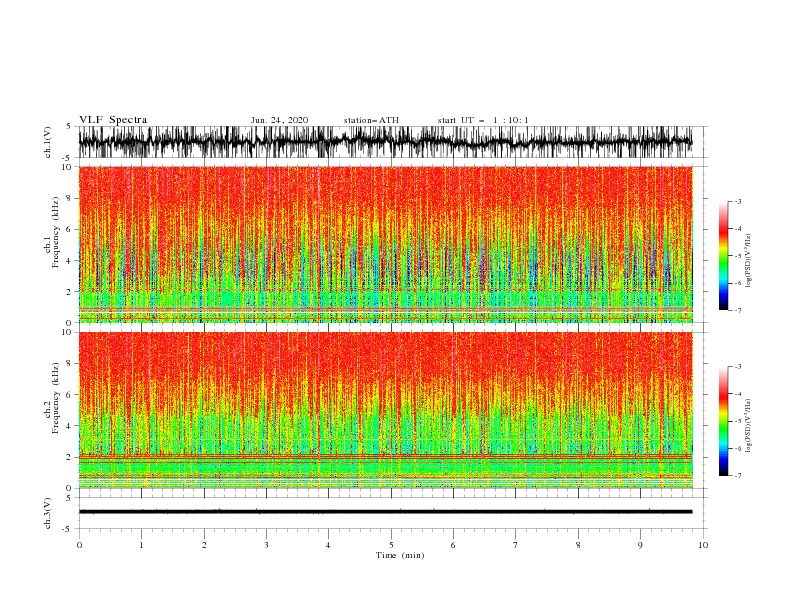Click time axis tick label "9"
This screenshot has height=612, width=792.
[640, 545]
